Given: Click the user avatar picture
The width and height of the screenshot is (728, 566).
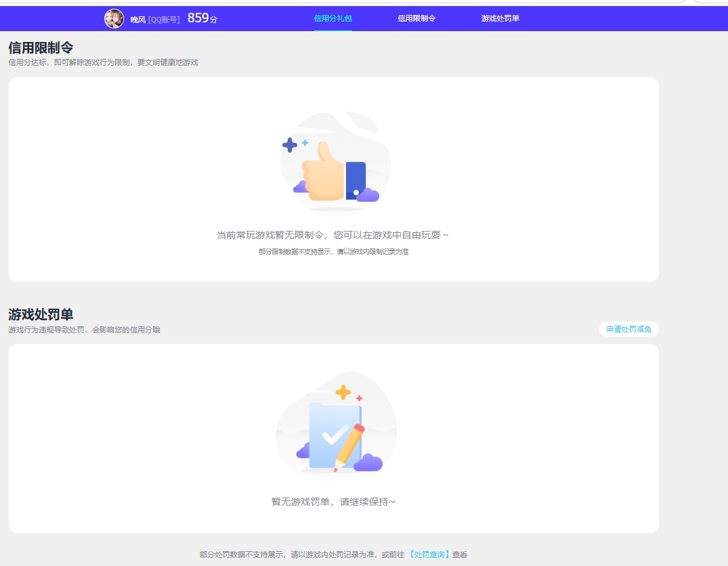Looking at the screenshot, I should point(114,18).
